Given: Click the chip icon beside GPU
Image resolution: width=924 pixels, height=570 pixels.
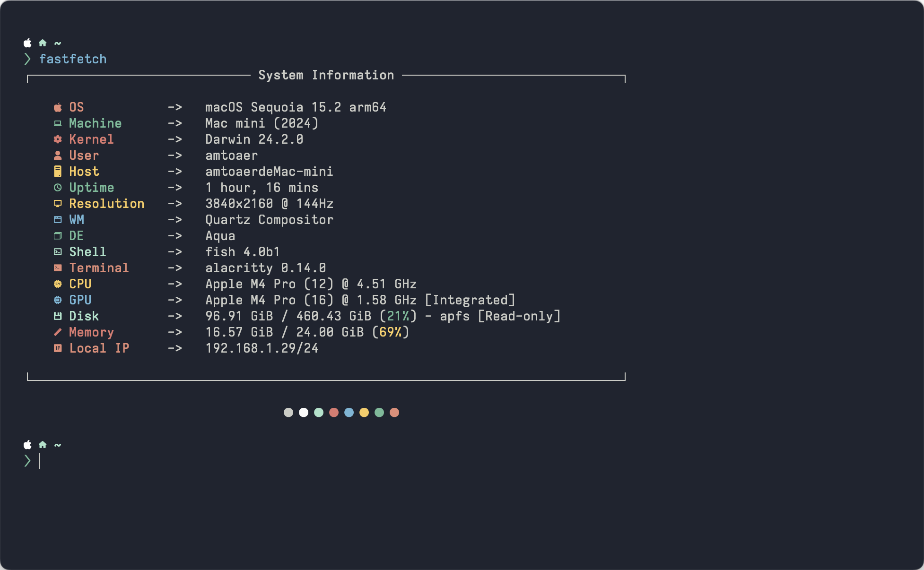Looking at the screenshot, I should pos(58,300).
